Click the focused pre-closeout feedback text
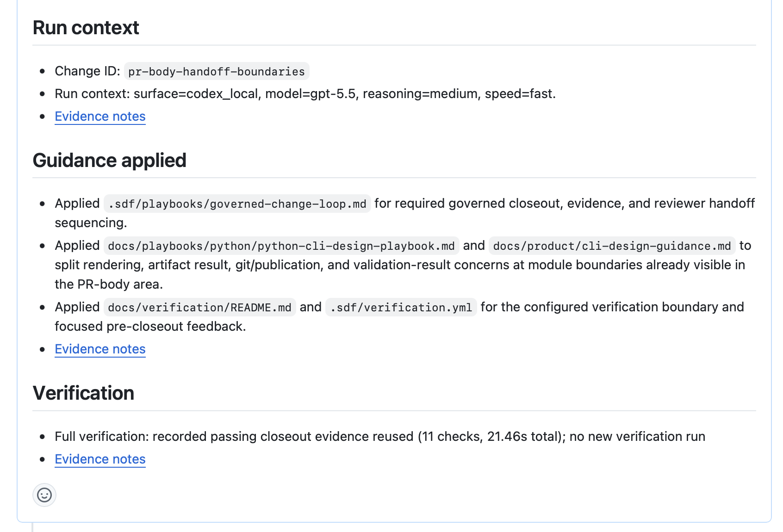Image resolution: width=783 pixels, height=532 pixels. (150, 327)
